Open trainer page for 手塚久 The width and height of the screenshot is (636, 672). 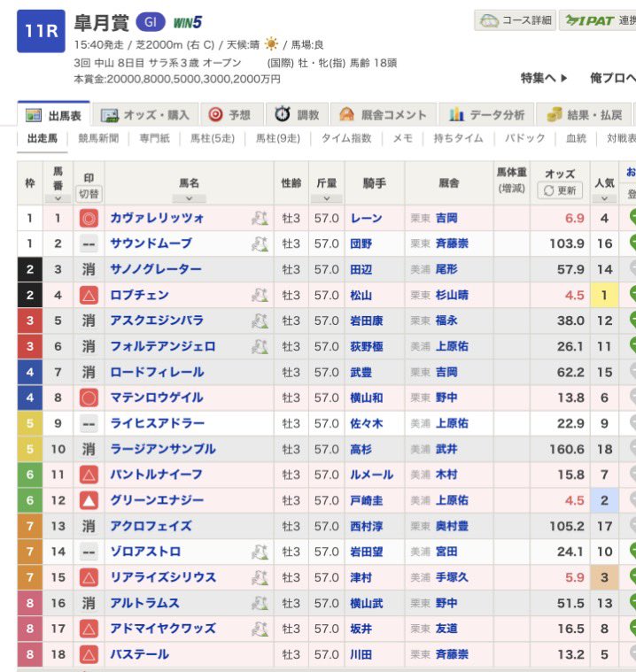pos(452,578)
